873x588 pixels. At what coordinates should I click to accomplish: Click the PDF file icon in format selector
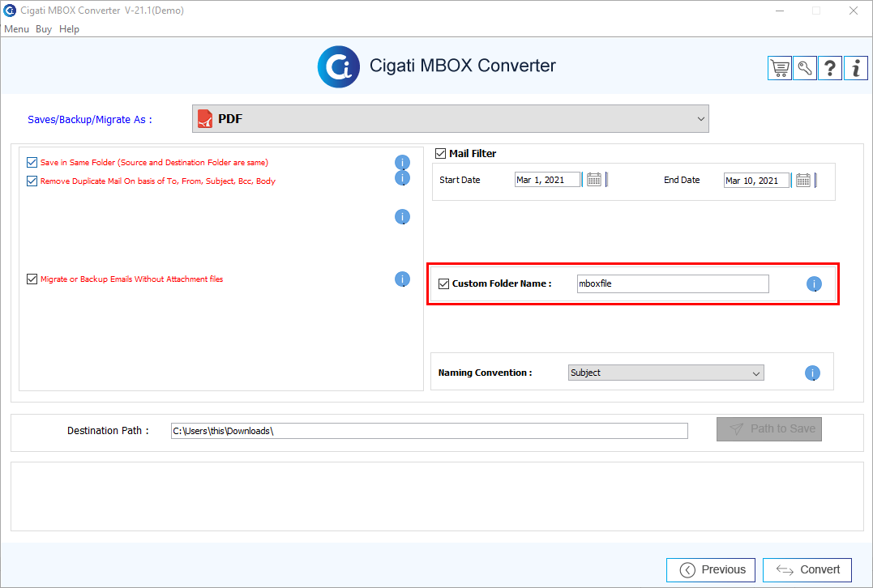[x=205, y=118]
